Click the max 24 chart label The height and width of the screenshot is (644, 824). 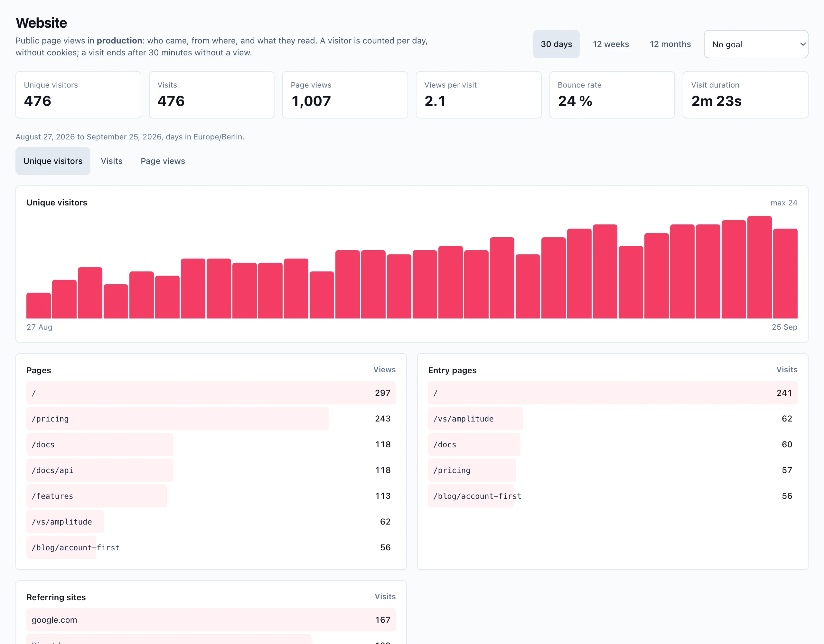point(784,203)
